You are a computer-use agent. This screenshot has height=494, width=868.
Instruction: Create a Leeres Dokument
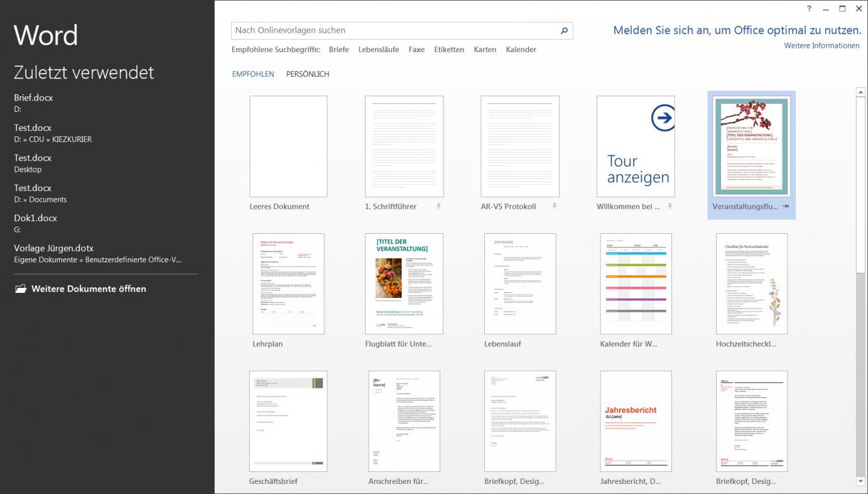pyautogui.click(x=288, y=146)
